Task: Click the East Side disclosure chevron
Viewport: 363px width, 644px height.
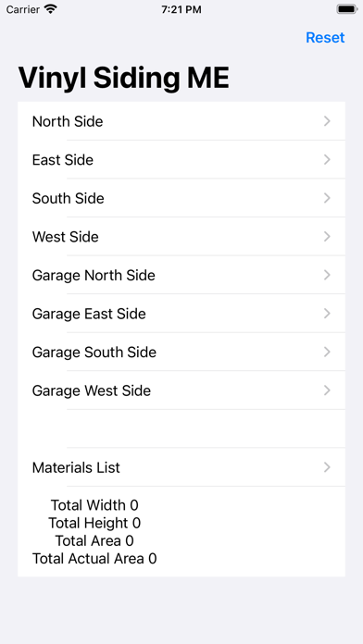Action: [x=327, y=160]
